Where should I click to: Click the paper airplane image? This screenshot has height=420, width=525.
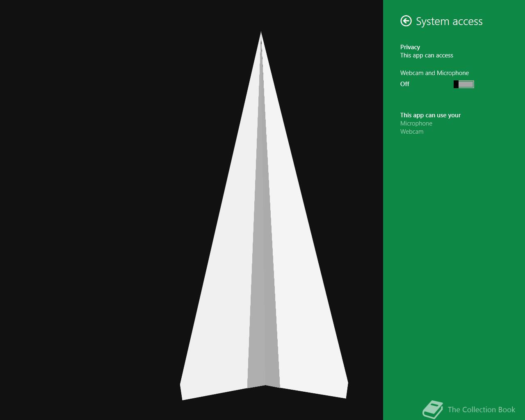[264, 216]
